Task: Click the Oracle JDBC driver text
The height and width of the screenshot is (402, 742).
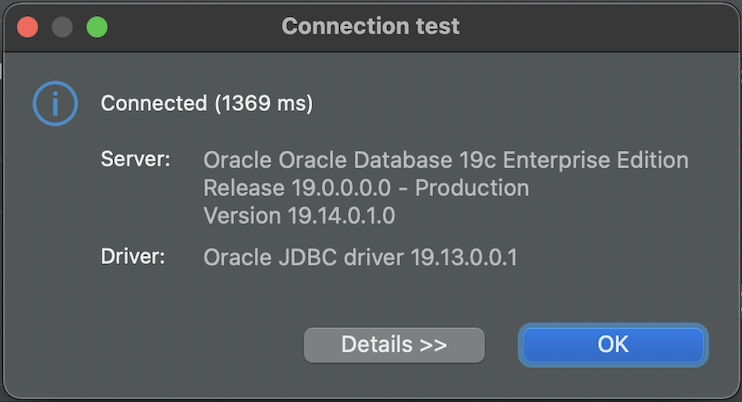Action: coord(303,258)
